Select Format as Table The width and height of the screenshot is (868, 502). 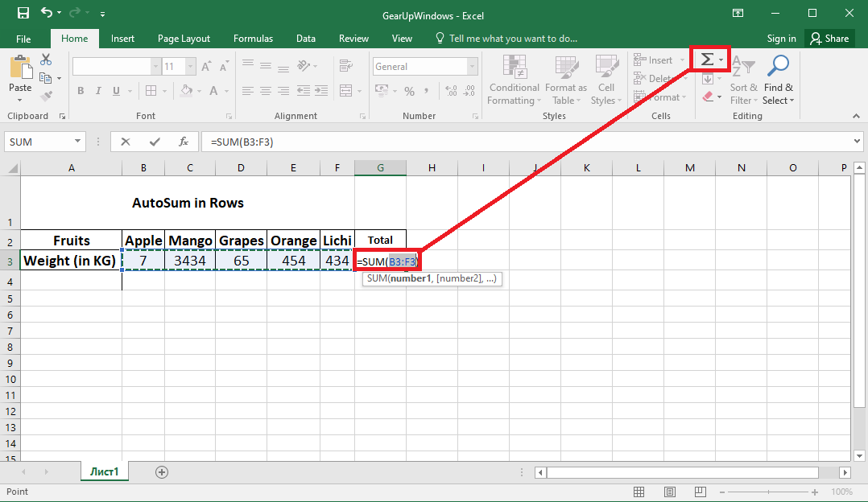[x=565, y=80]
